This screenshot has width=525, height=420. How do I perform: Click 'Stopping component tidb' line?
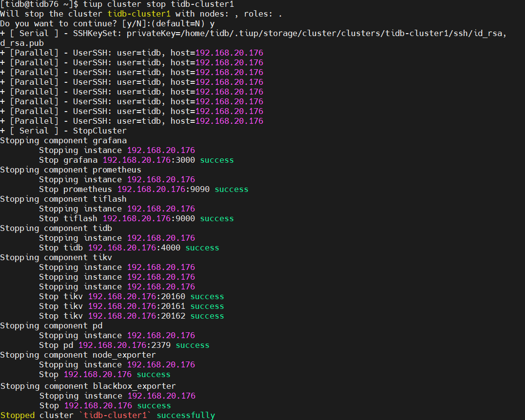click(x=56, y=228)
